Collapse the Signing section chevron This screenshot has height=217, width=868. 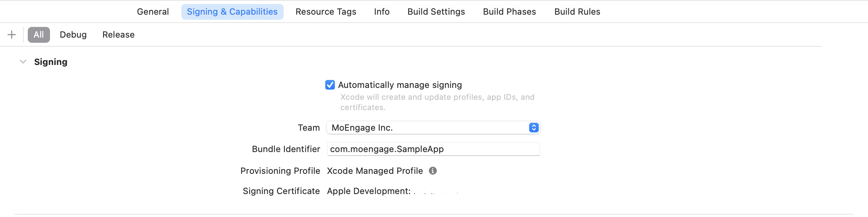(23, 62)
